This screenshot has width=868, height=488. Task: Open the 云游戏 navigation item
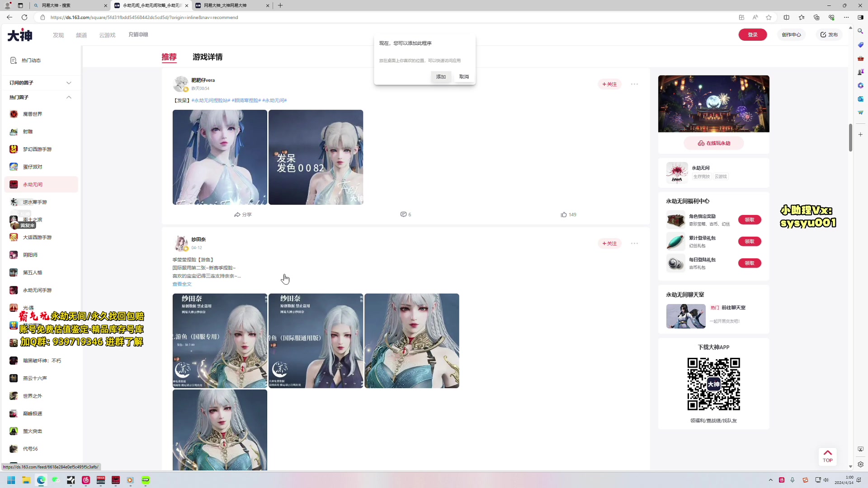click(x=107, y=35)
